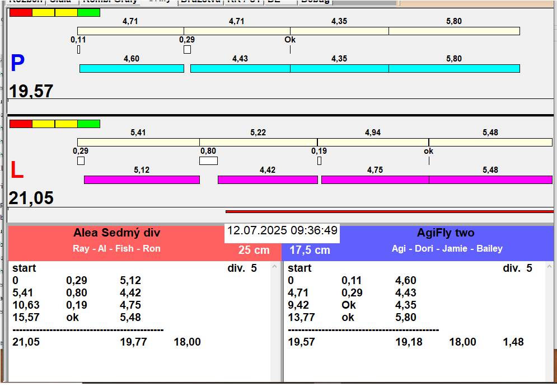Screen dimensions: 557x392
Task: Click the red start light in lane L
Action: [x=21, y=124]
